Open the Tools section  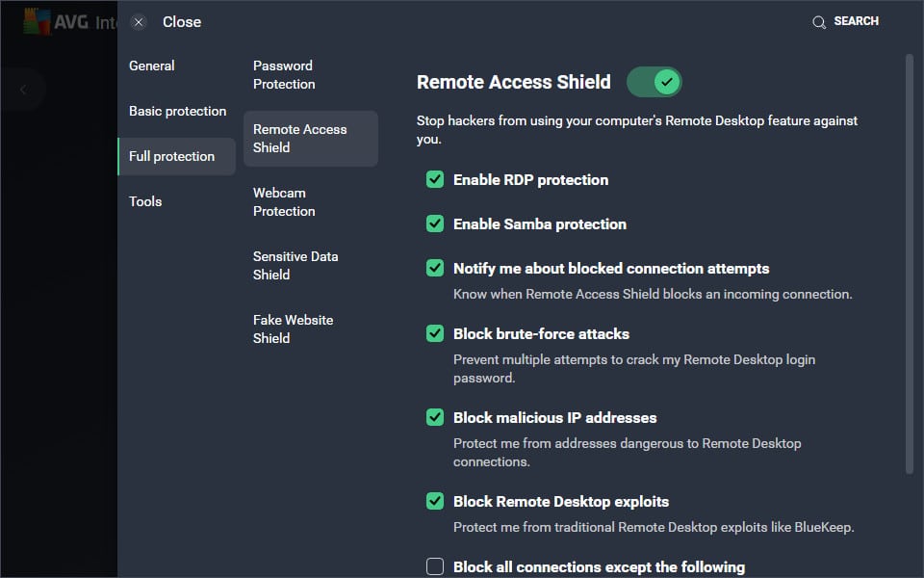click(x=145, y=201)
